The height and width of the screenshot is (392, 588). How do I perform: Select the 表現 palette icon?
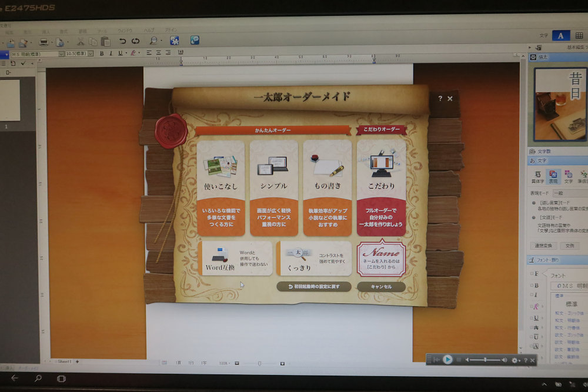point(553,176)
